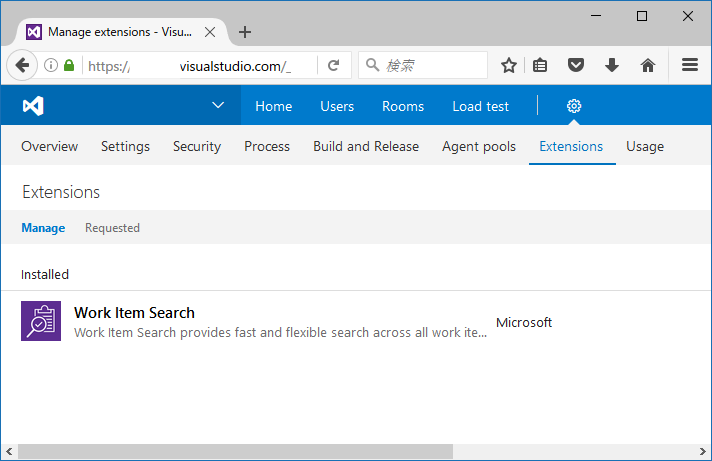Switch to the Requested tab

112,228
